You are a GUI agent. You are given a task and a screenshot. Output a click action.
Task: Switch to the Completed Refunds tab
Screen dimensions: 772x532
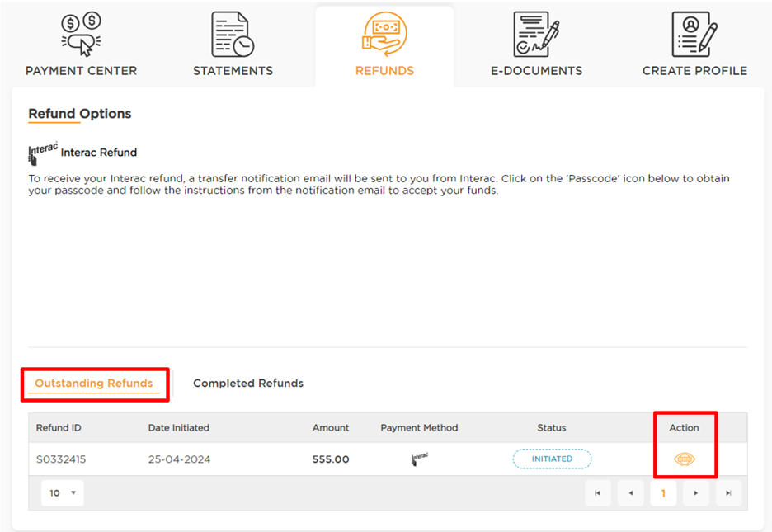248,384
